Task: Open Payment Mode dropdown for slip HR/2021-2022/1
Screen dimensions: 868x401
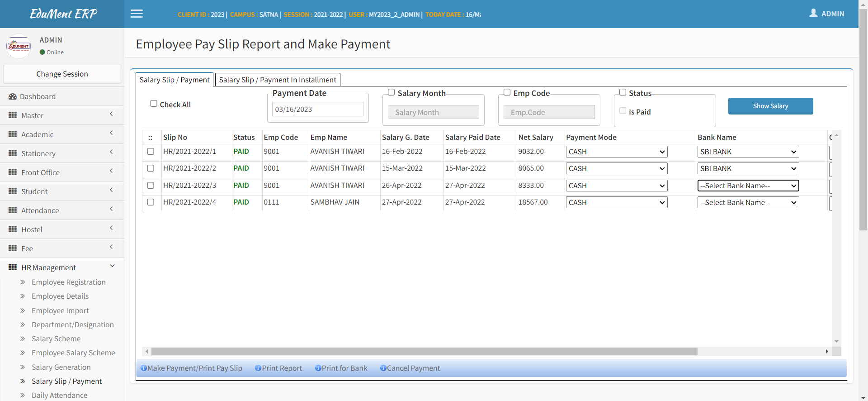Action: pyautogui.click(x=616, y=152)
